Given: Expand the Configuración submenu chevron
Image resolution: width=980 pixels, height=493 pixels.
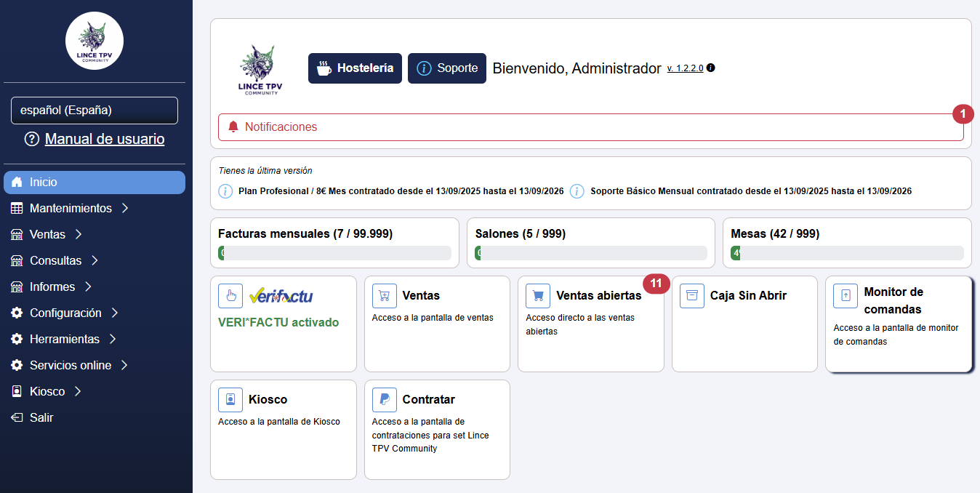Looking at the screenshot, I should (115, 313).
